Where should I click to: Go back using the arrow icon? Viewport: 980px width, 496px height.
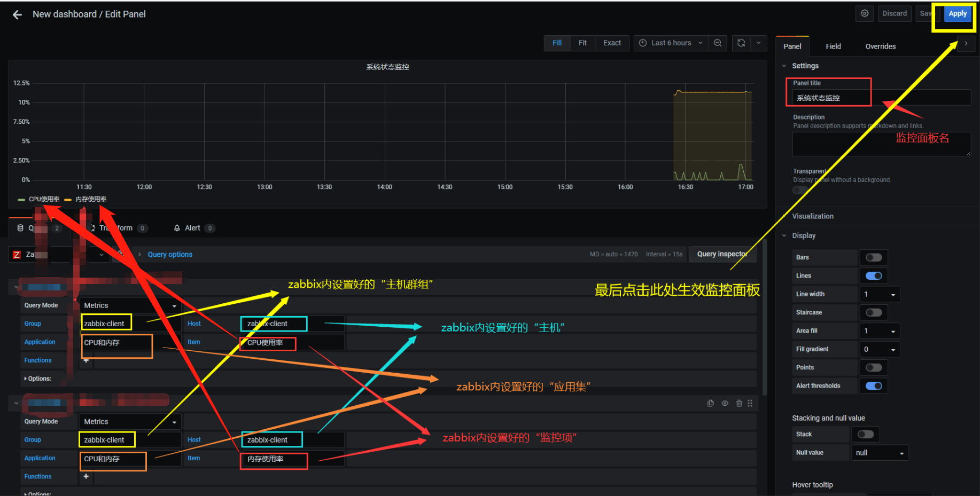click(17, 14)
